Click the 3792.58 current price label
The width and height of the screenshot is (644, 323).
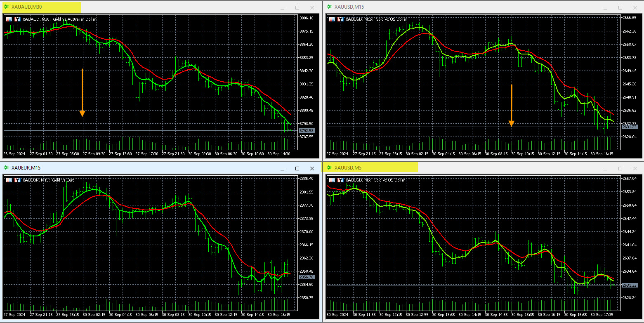[x=306, y=130]
